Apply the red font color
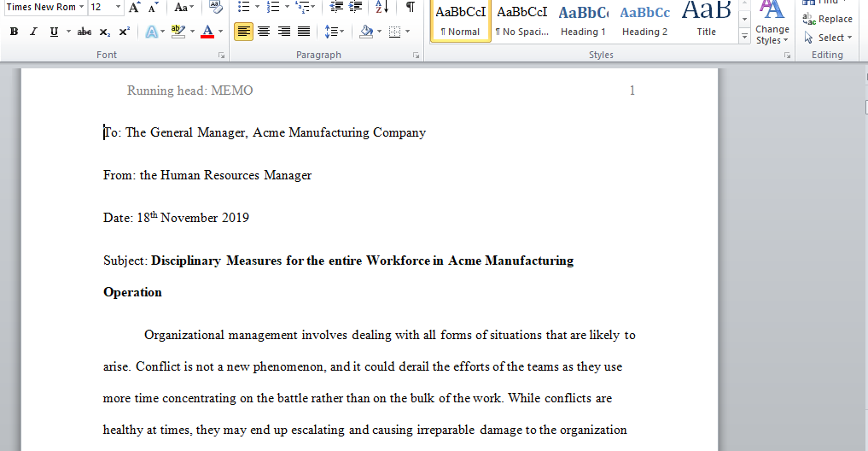 click(x=207, y=32)
